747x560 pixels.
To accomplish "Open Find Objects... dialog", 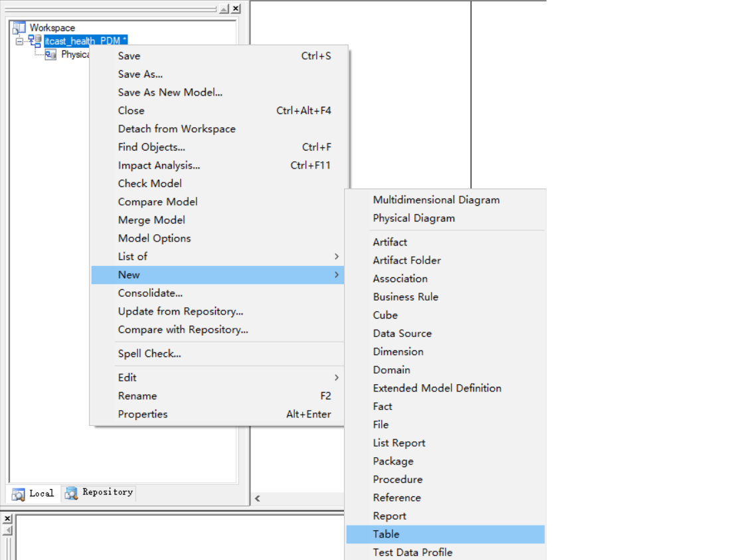I will tap(218, 147).
